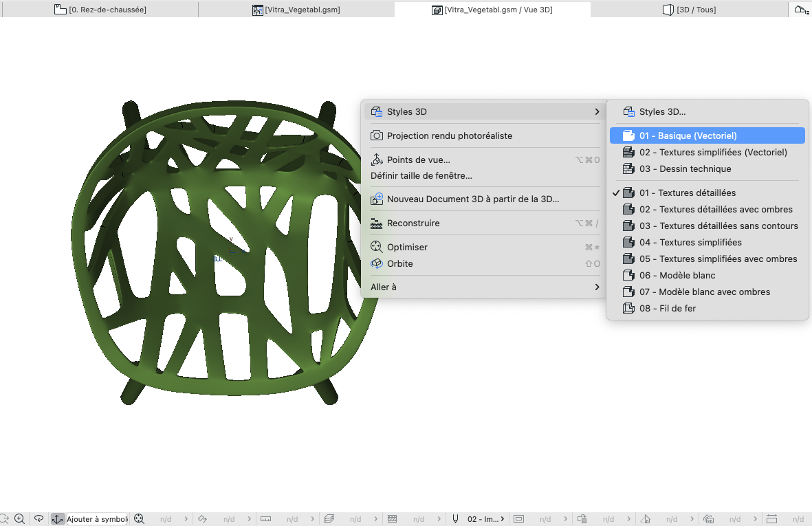Switch to 0. Rez-de-chaussée tab

pyautogui.click(x=100, y=10)
